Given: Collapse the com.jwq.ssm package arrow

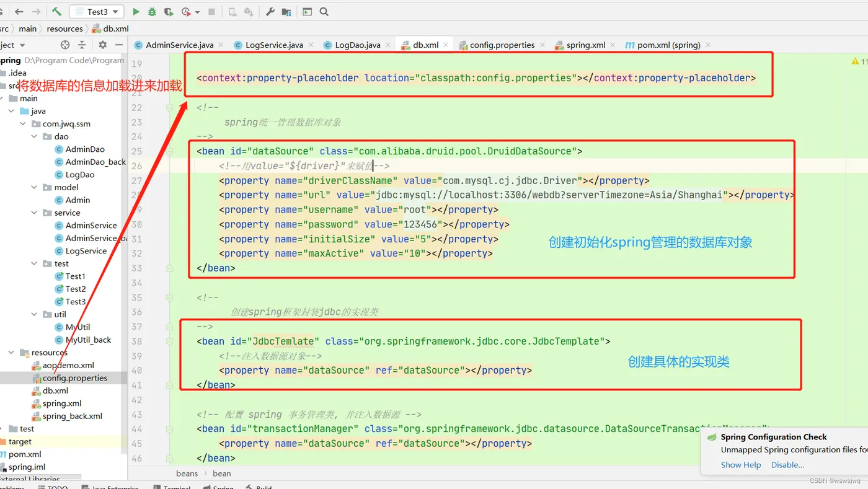Looking at the screenshot, I should pos(24,124).
